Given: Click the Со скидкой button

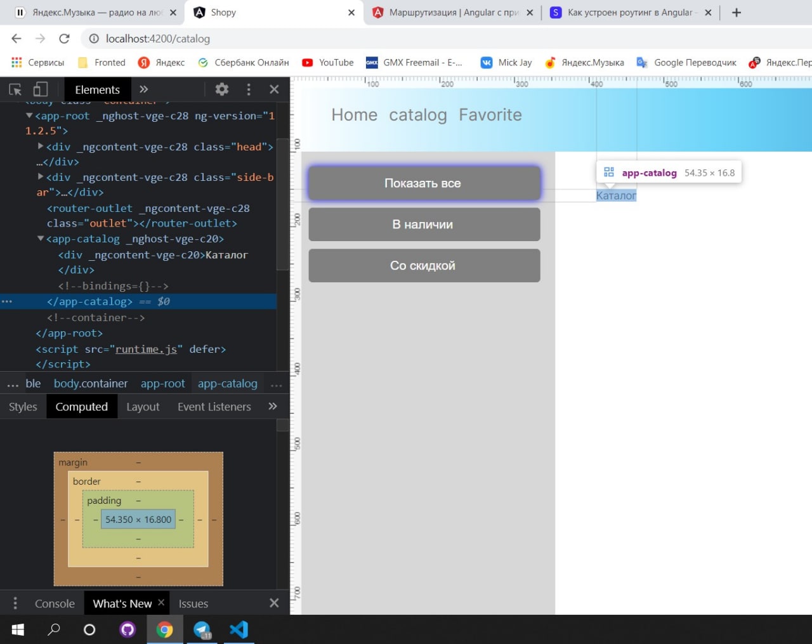Looking at the screenshot, I should pos(424,265).
